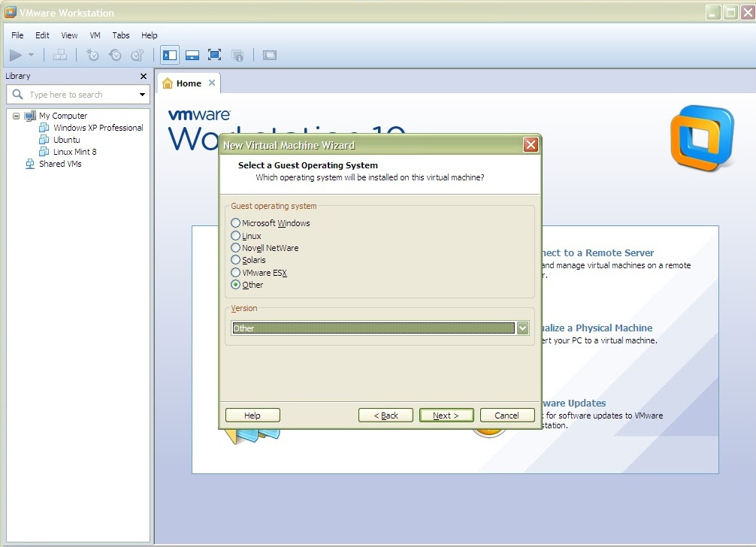This screenshot has width=756, height=547.
Task: Click the Next button
Action: (x=446, y=416)
